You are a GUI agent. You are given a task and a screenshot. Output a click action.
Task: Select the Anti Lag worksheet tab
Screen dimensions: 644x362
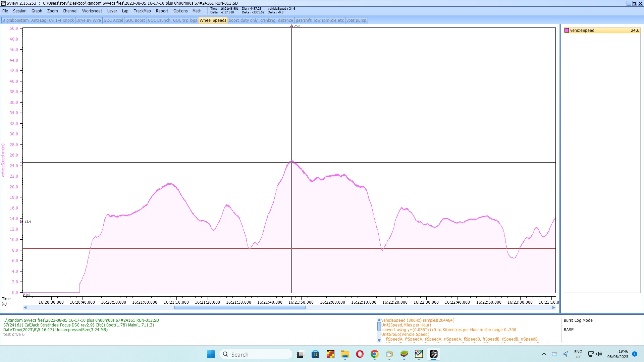(39, 20)
